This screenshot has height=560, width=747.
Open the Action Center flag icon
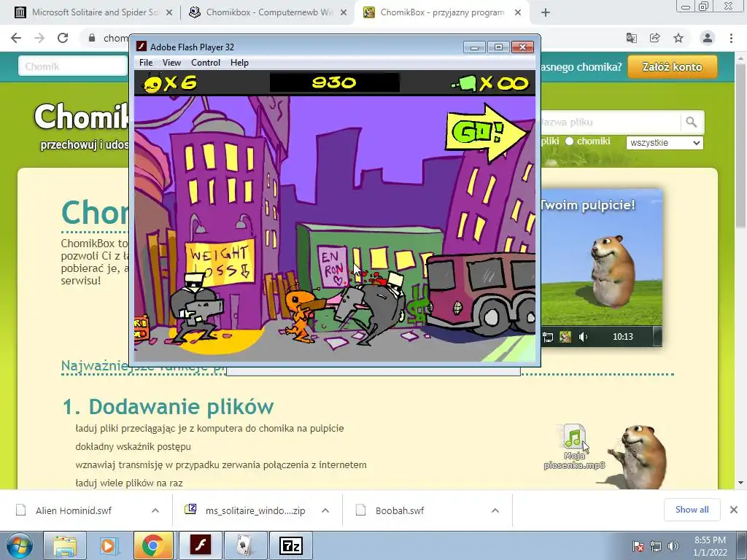click(638, 546)
